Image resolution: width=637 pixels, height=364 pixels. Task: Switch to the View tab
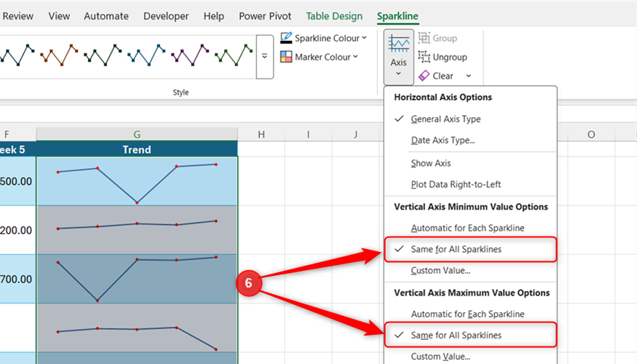click(x=59, y=16)
